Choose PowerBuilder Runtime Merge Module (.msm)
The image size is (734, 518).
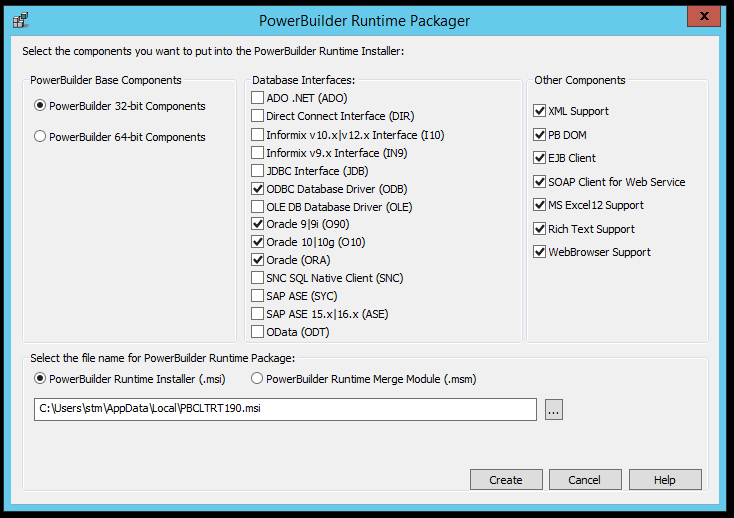tap(257, 379)
